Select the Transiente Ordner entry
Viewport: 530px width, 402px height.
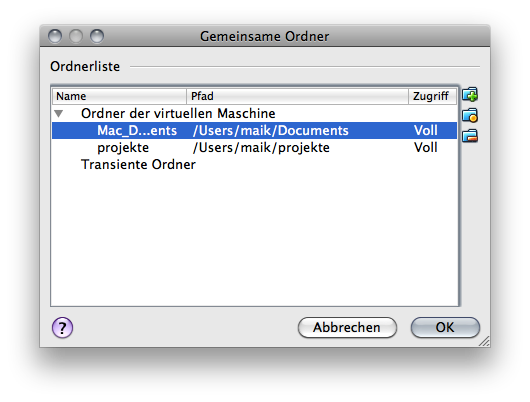(x=138, y=165)
